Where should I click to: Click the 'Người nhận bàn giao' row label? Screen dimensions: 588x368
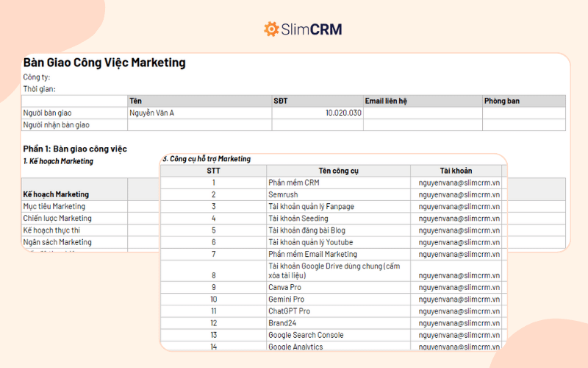point(57,125)
